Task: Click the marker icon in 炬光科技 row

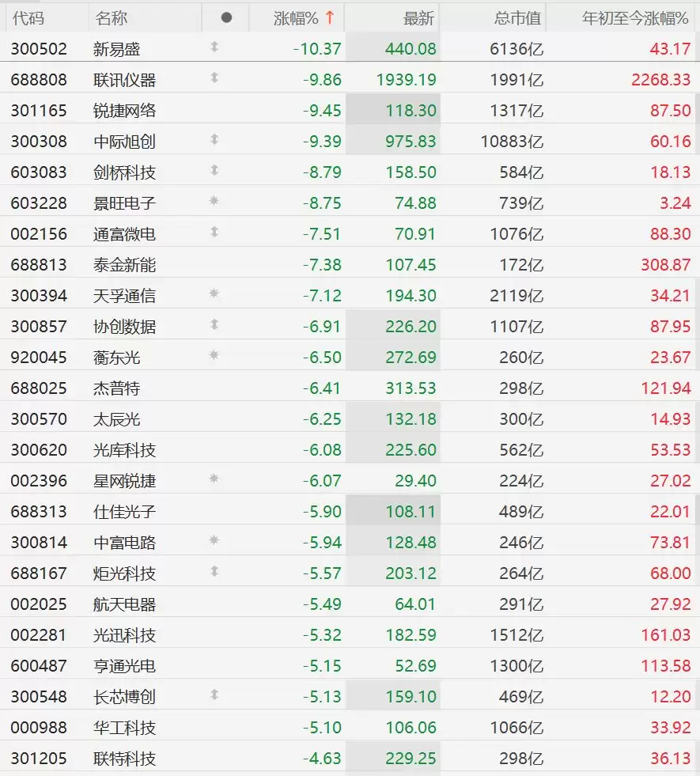Action: pyautogui.click(x=214, y=572)
